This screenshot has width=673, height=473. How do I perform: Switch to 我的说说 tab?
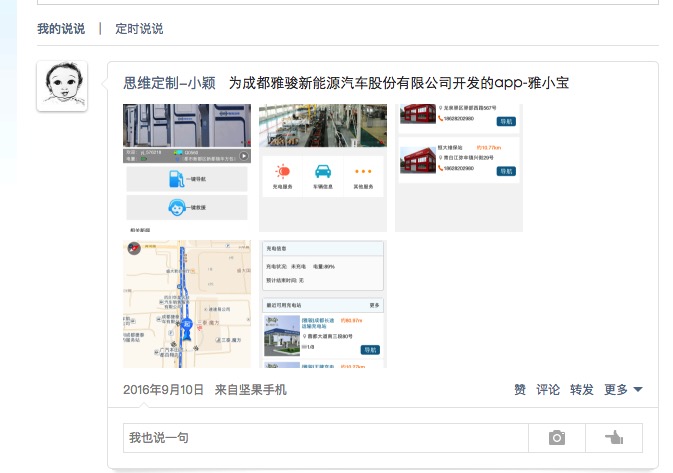pyautogui.click(x=61, y=29)
